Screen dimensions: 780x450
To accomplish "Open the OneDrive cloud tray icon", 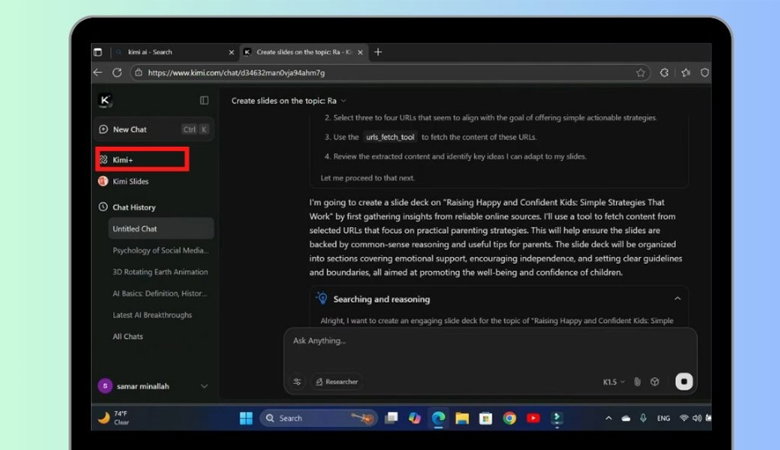I will point(626,419).
